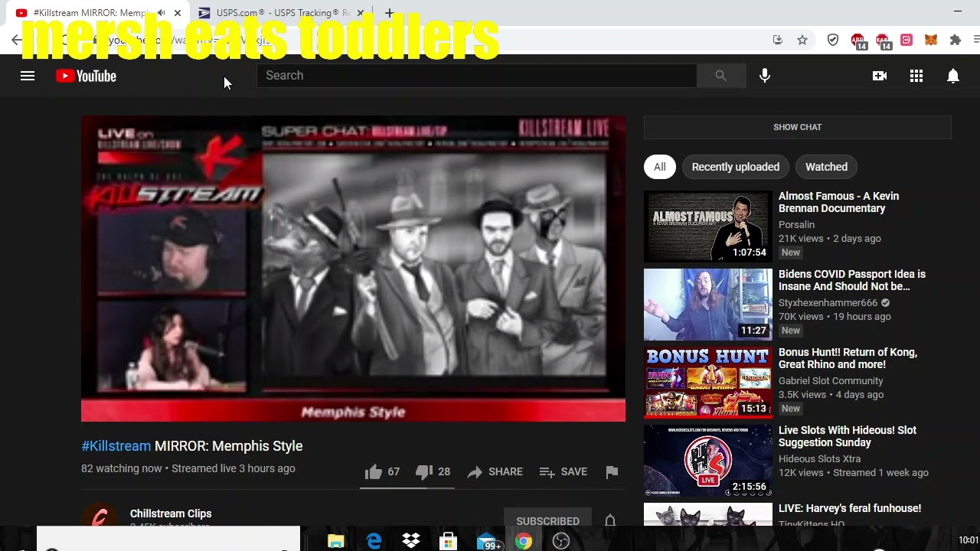
Task: Open Microsoft Store from the taskbar
Action: [448, 542]
